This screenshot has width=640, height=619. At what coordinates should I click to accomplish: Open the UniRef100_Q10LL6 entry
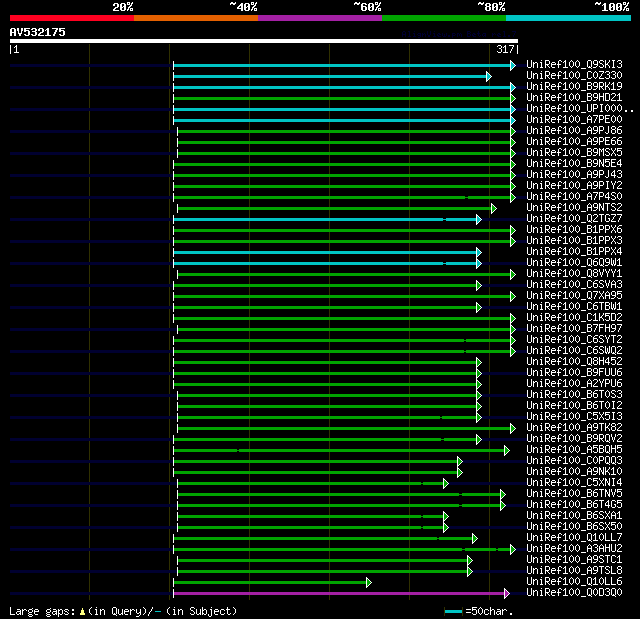tap(574, 582)
